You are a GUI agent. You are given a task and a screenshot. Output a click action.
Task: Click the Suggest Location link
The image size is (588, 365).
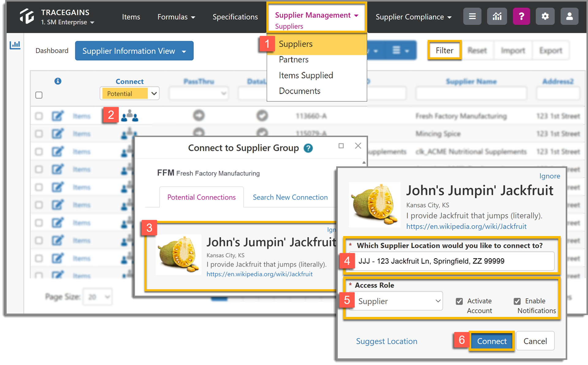(386, 341)
